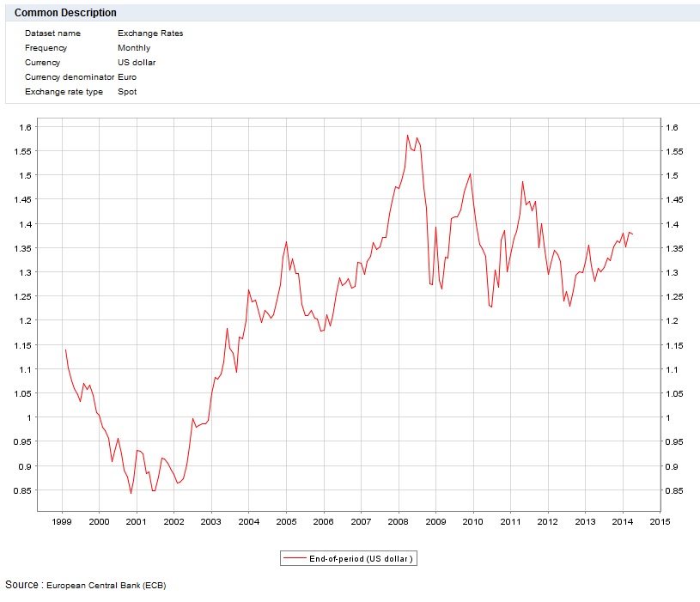The image size is (700, 602).
Task: Select the 1 label on left y-axis
Action: (29, 417)
